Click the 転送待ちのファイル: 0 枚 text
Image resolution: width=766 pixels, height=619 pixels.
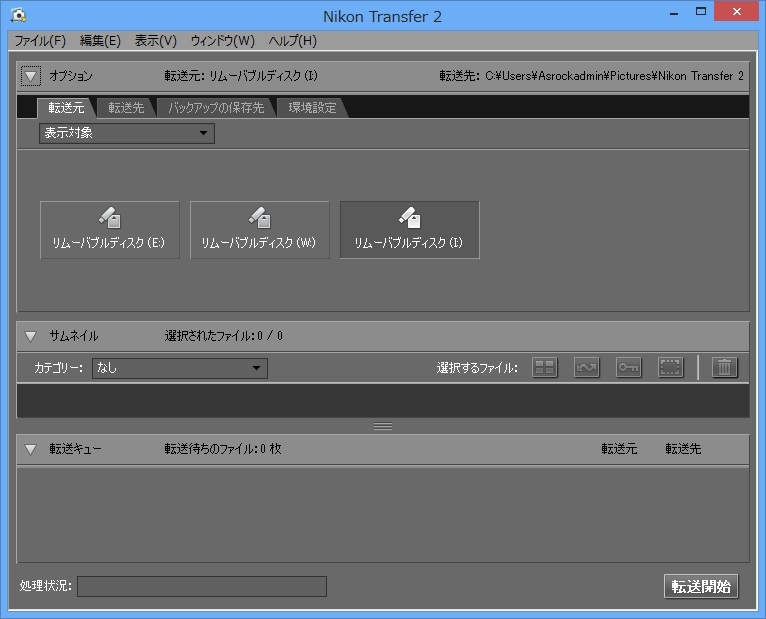(223, 448)
